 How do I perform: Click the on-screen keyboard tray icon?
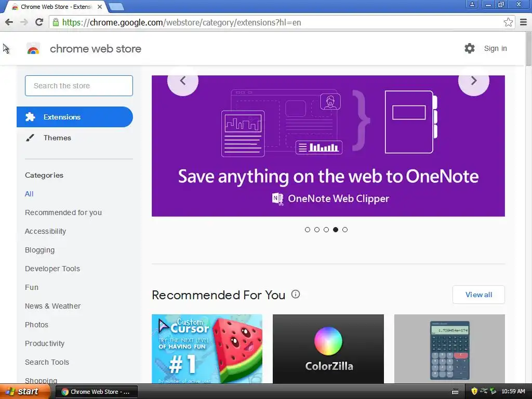455,392
